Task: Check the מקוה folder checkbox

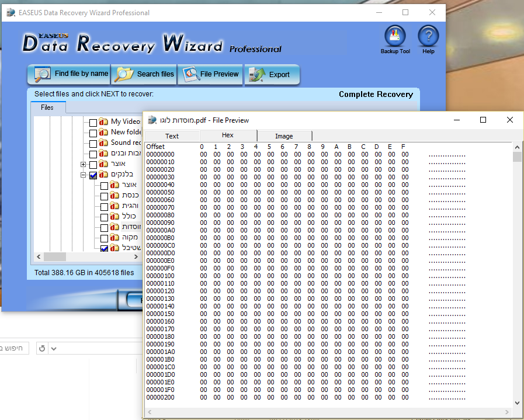Action: click(104, 238)
